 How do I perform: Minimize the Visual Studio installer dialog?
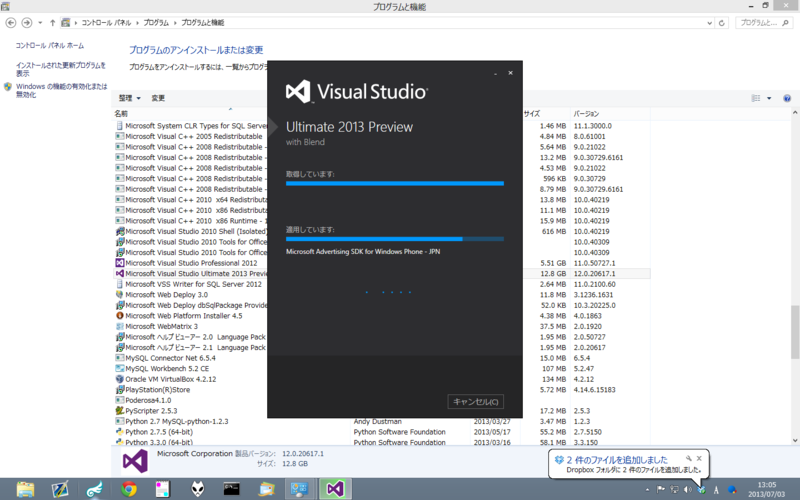(x=495, y=73)
